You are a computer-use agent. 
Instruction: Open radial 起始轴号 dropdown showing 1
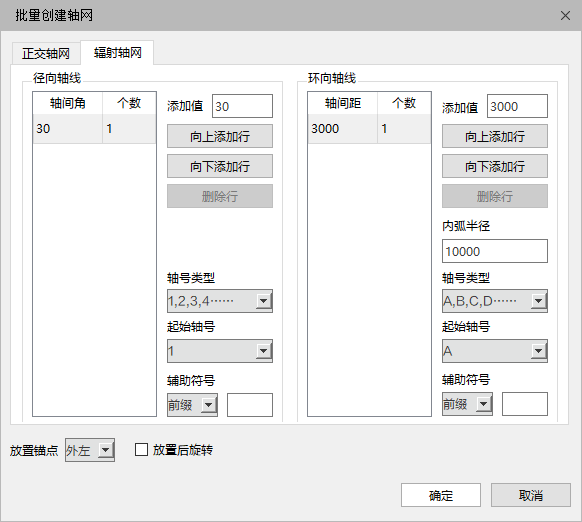220,351
